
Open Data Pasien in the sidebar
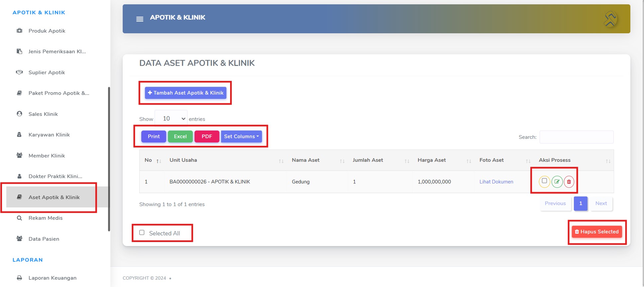44,239
